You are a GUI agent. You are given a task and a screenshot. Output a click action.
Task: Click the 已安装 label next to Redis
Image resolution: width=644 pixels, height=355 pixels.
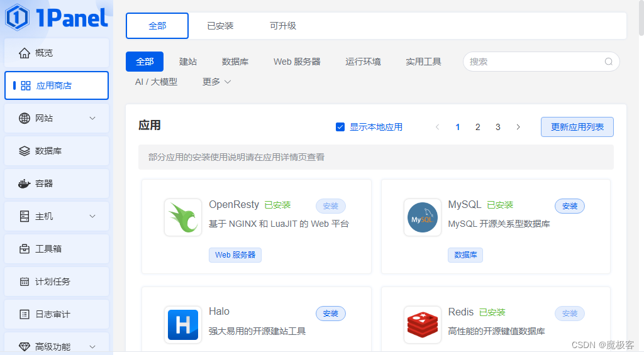click(x=492, y=312)
